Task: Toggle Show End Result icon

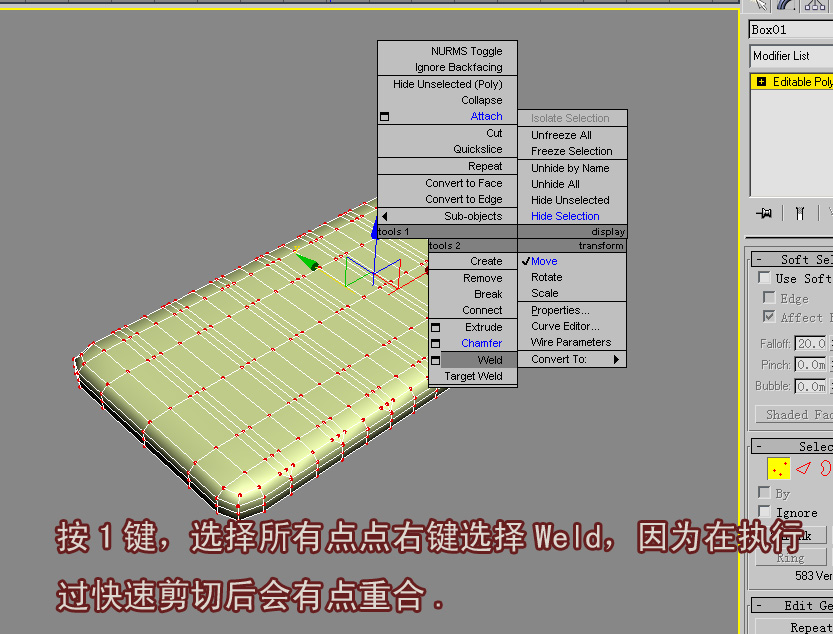Action: [x=800, y=213]
